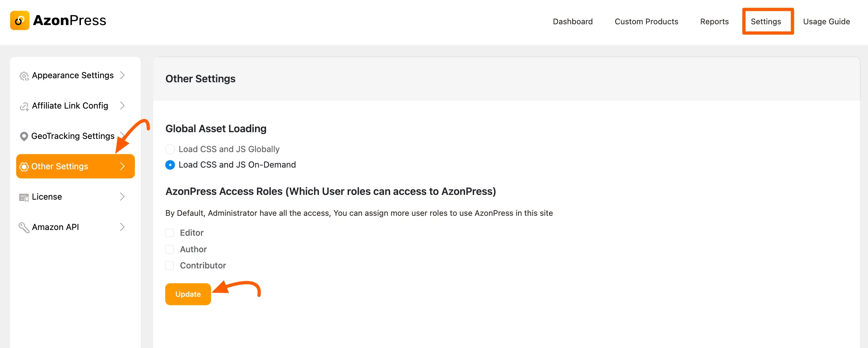Click the Editor label text
The width and height of the screenshot is (868, 348).
[192, 233]
